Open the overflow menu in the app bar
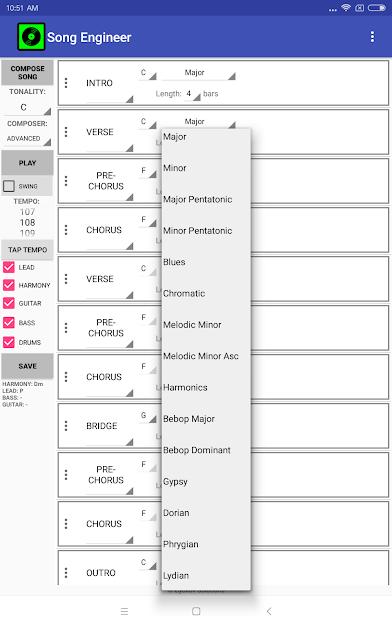Image resolution: width=392 pixels, height=627 pixels. (x=372, y=37)
